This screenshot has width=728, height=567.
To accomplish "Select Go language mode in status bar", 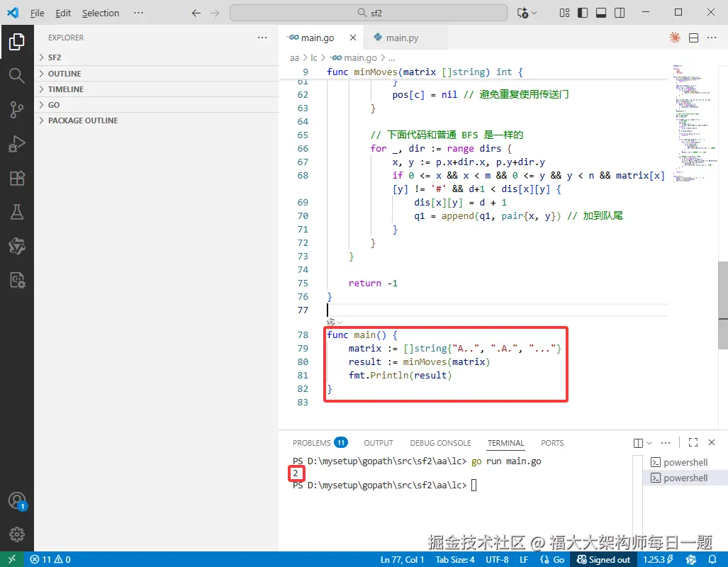I will [x=552, y=560].
